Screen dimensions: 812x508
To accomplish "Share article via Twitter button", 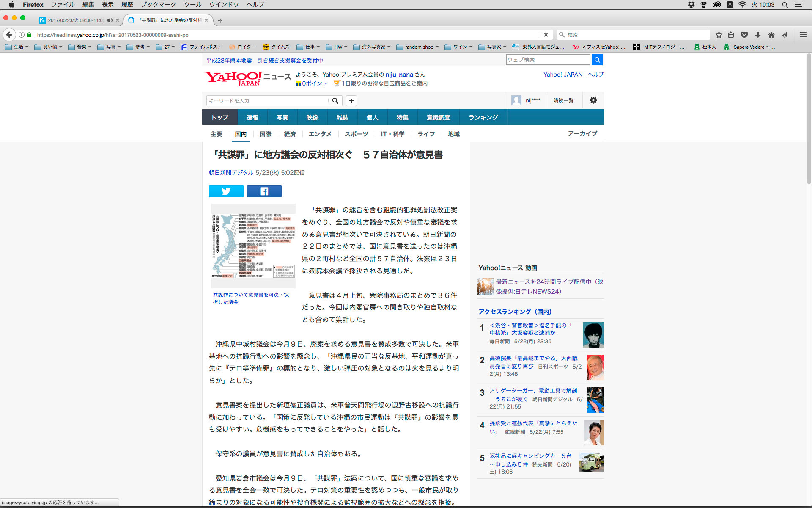I will 226,191.
